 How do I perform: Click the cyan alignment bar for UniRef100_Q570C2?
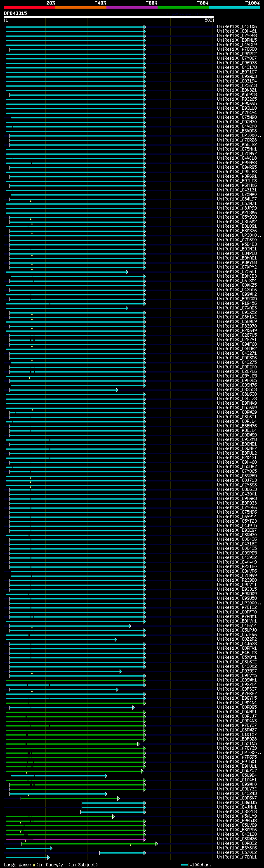[123, 853]
